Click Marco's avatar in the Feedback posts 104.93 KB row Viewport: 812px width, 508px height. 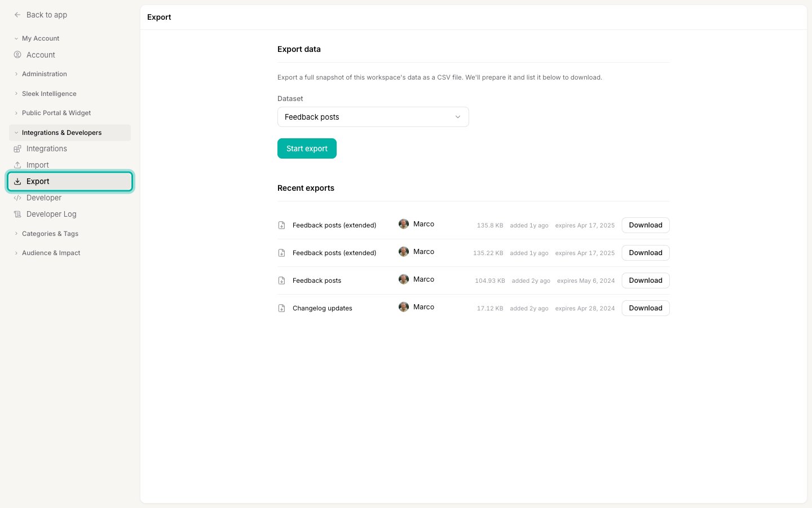click(404, 279)
